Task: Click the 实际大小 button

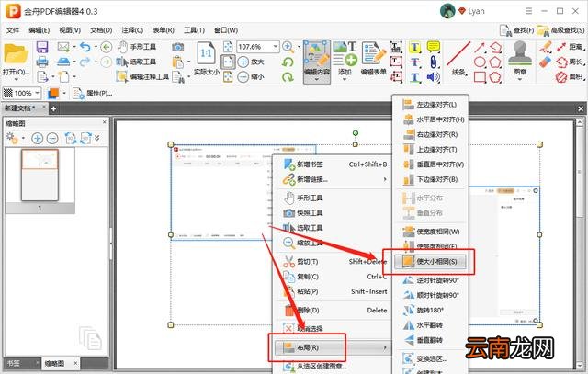Action: pos(206,58)
